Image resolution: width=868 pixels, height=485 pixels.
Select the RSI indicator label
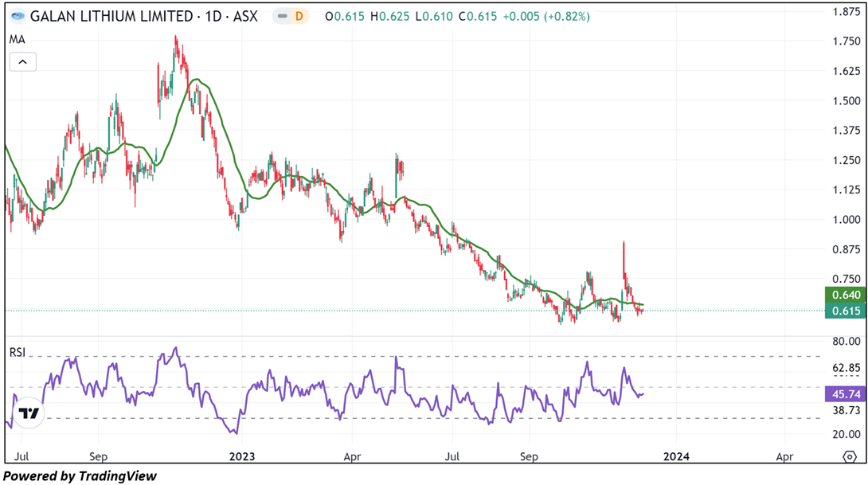(18, 352)
